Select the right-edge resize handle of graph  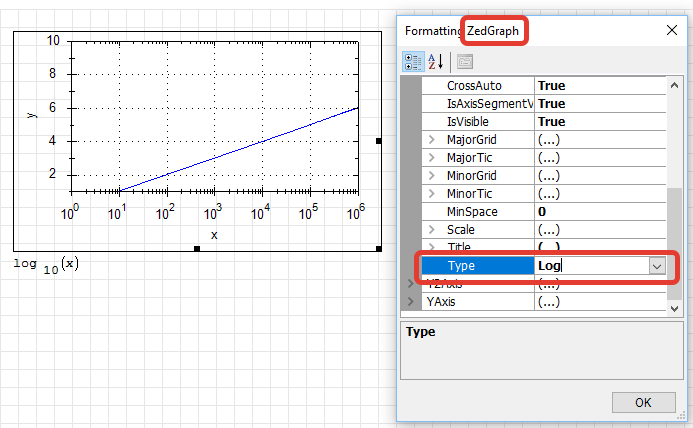click(379, 141)
